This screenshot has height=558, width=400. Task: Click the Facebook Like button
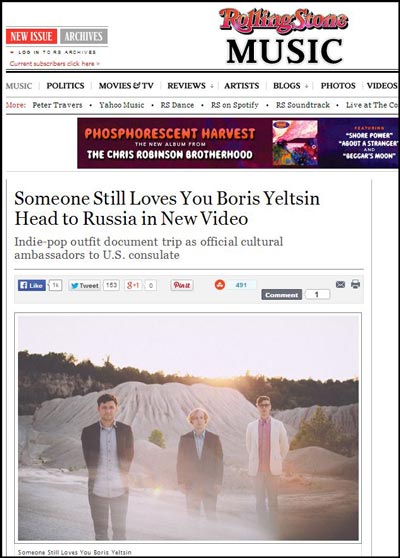click(32, 285)
